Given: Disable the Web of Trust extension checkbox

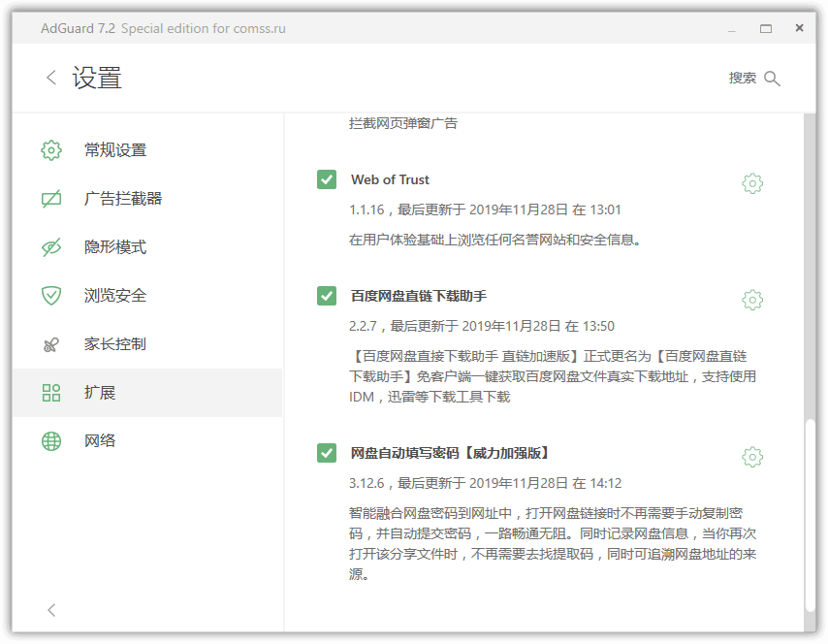Looking at the screenshot, I should tap(326, 179).
